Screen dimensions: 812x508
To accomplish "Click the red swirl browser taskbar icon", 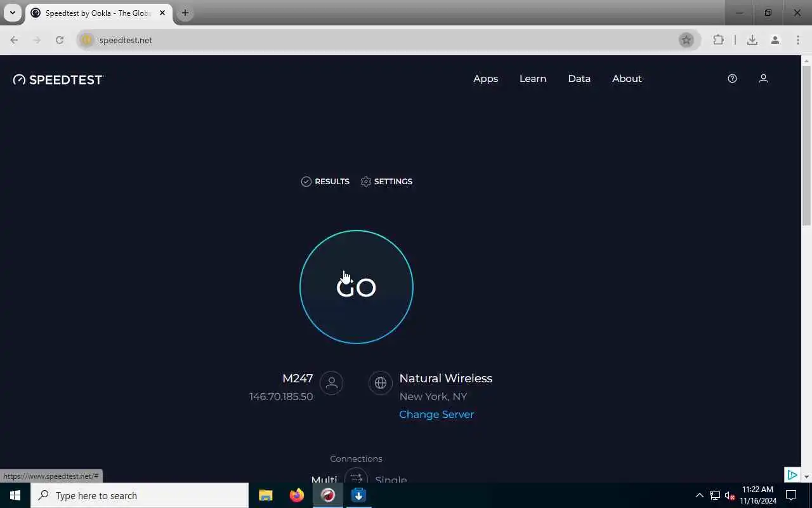I will 328,495.
